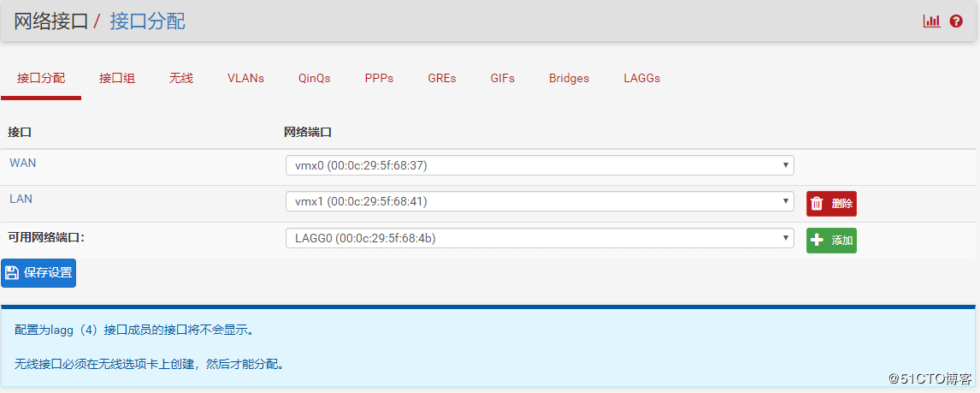Click the 网络接口 breadcrumb title
980x393 pixels.
click(50, 21)
